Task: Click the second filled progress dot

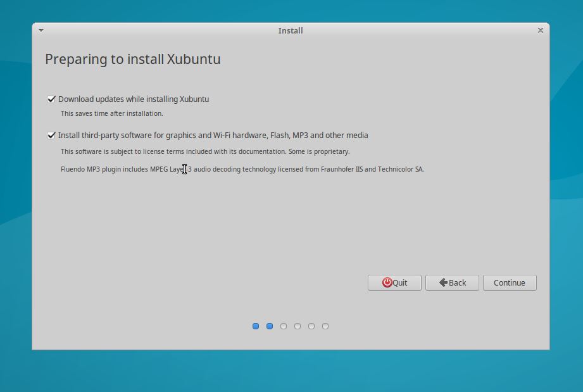Action: click(x=270, y=326)
